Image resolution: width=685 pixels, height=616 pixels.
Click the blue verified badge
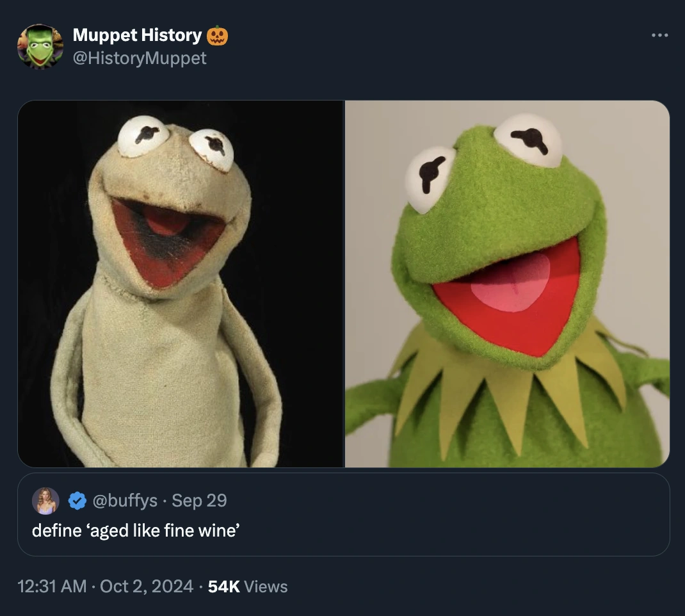[77, 501]
